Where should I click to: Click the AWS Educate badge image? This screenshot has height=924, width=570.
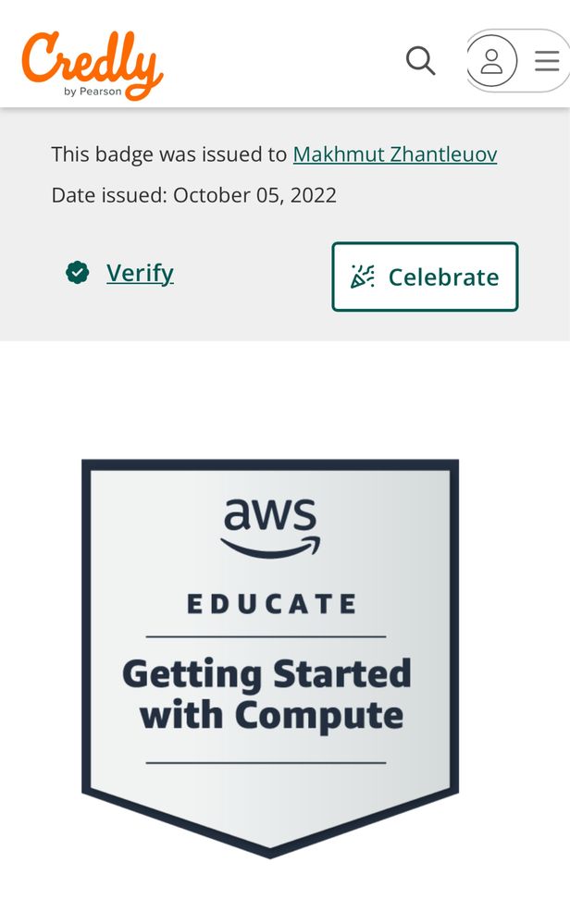point(270,659)
